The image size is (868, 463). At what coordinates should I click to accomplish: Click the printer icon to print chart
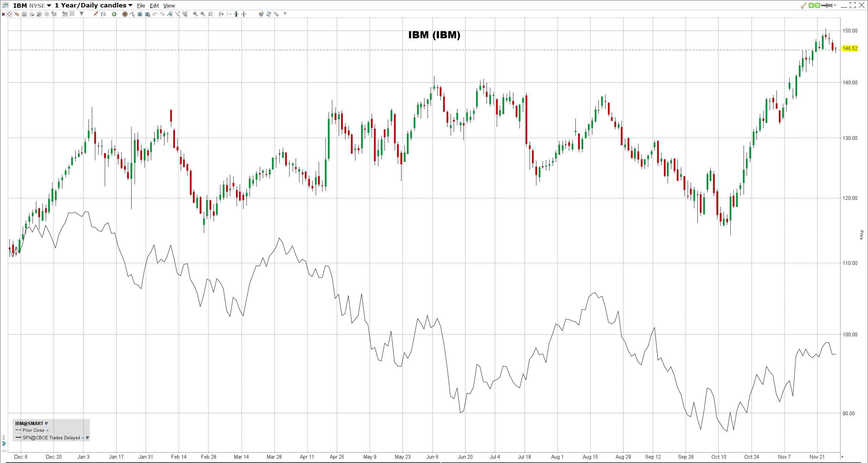point(32,14)
